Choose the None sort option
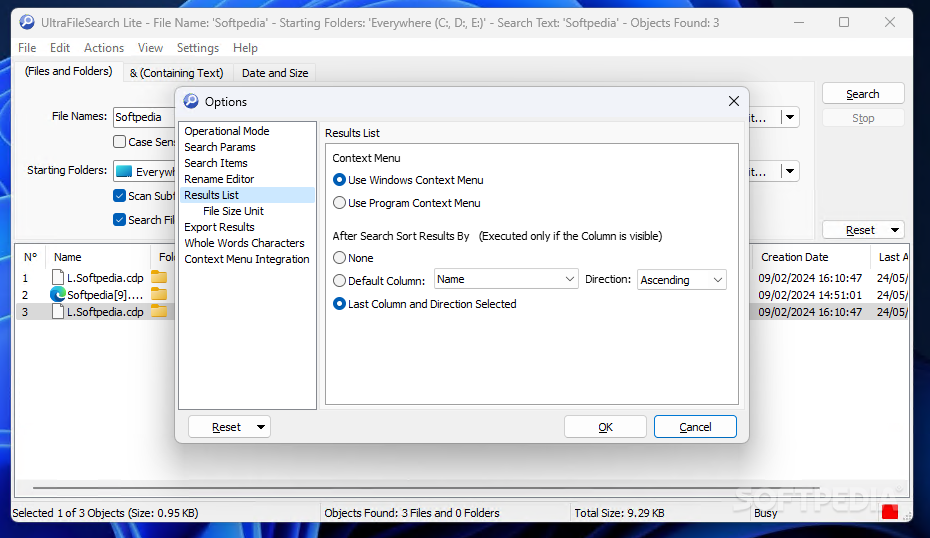 pyautogui.click(x=339, y=258)
